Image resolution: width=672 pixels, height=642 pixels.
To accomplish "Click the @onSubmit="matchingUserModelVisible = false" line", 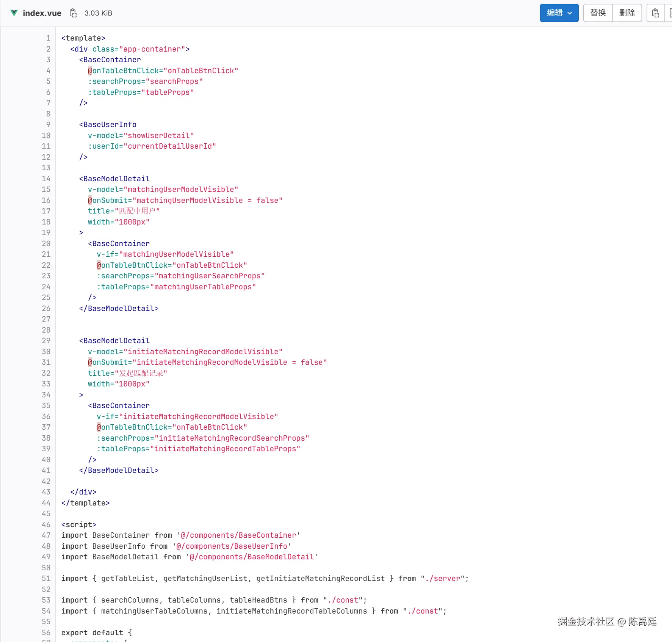I will [185, 200].
